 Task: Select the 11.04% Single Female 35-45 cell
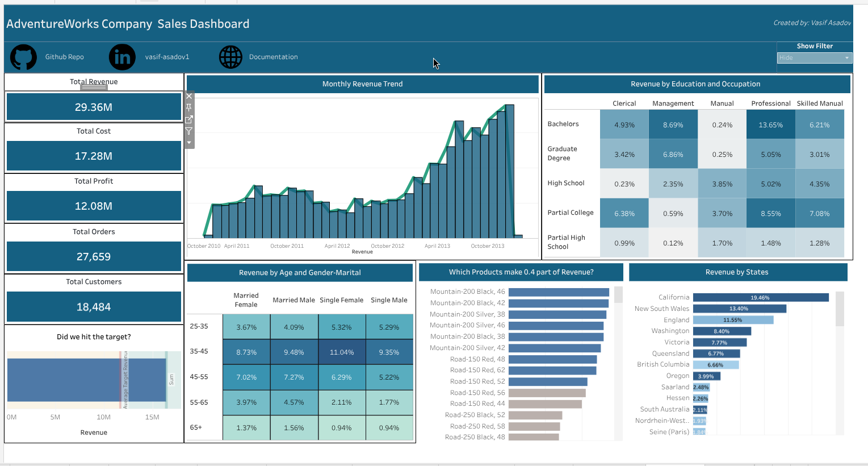[x=342, y=352]
